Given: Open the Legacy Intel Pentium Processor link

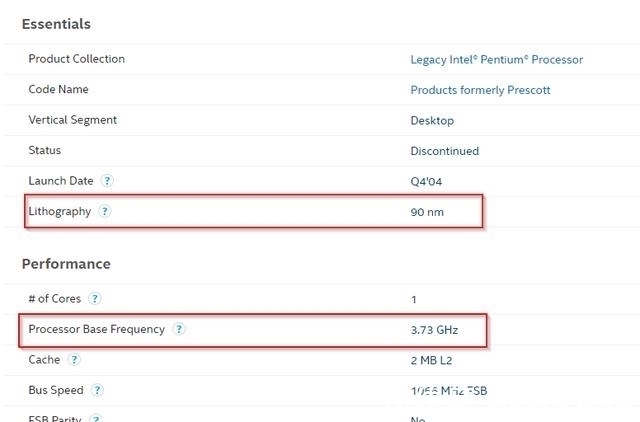Looking at the screenshot, I should 496,60.
